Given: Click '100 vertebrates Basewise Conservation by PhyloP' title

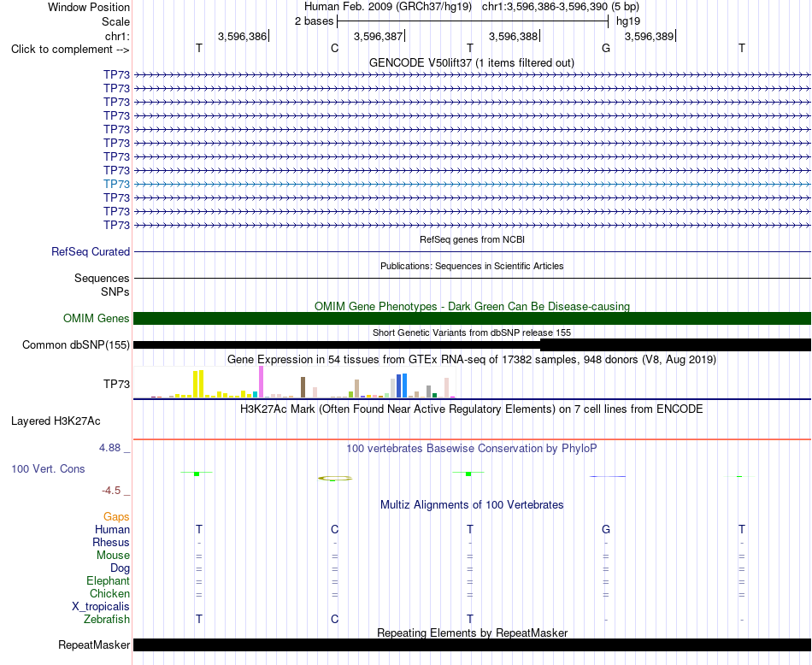Looking at the screenshot, I should point(472,449).
